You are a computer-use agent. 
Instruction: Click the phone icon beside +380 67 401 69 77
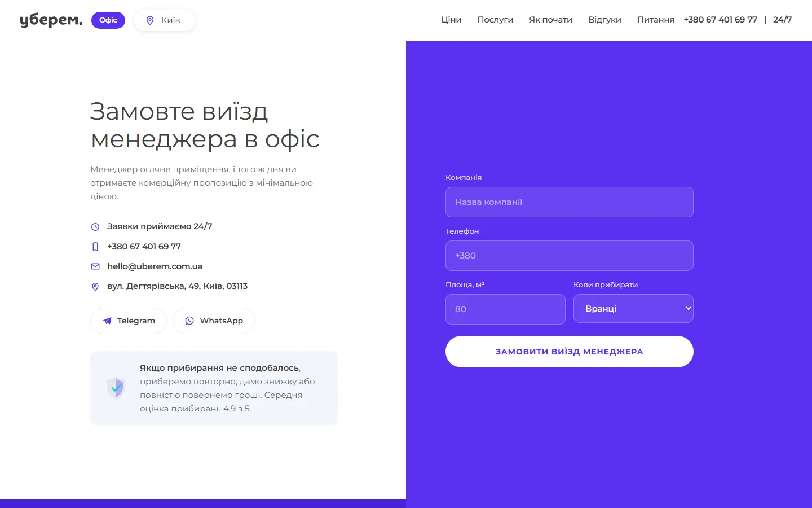pyautogui.click(x=95, y=247)
